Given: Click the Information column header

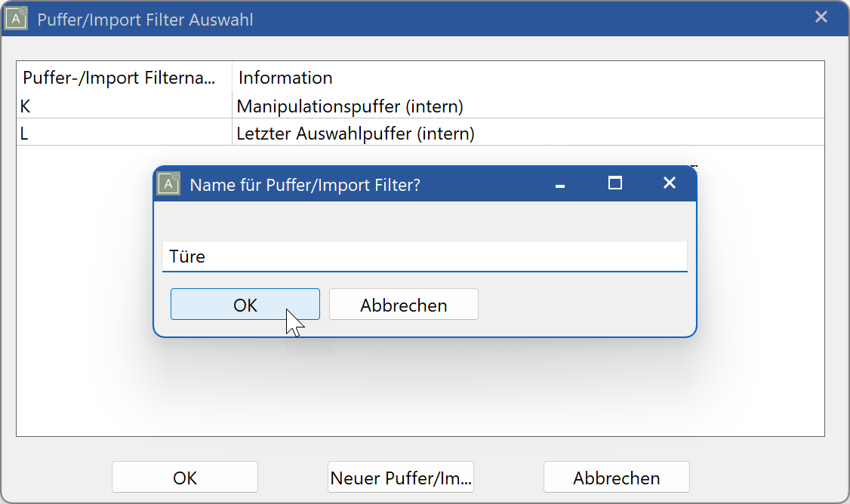Looking at the screenshot, I should coord(285,78).
